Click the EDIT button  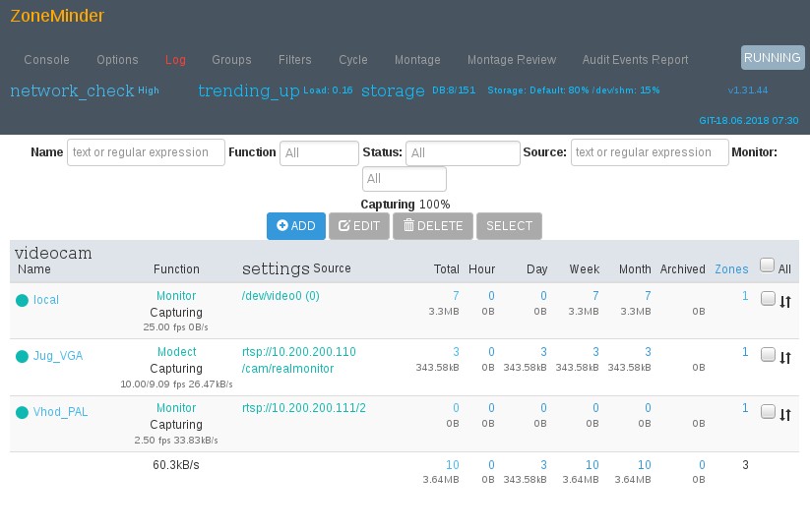point(359,226)
